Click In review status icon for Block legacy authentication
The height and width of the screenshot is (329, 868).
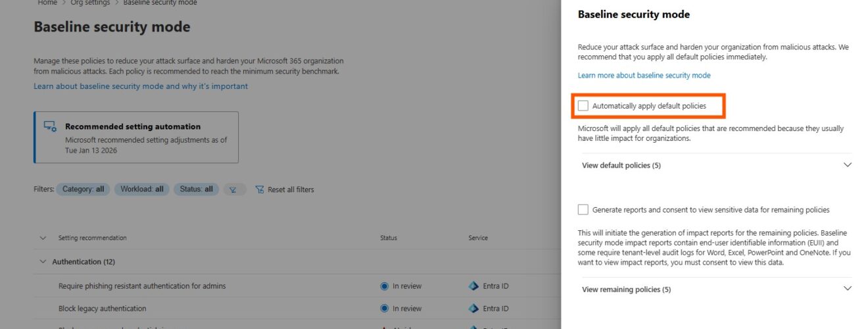point(385,309)
